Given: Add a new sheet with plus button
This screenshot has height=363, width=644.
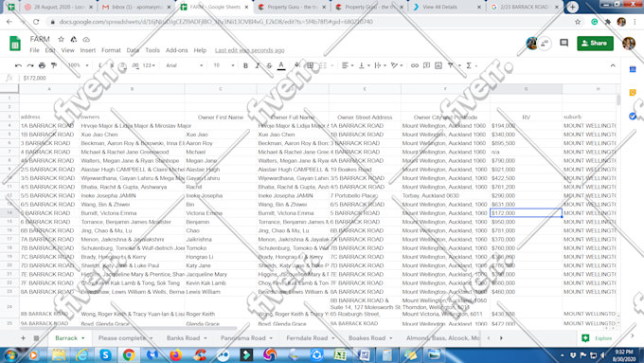Looking at the screenshot, I should 23,338.
